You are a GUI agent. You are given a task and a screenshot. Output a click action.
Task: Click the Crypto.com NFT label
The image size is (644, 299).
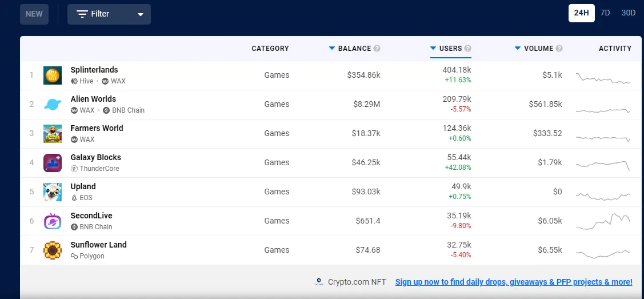pos(357,282)
